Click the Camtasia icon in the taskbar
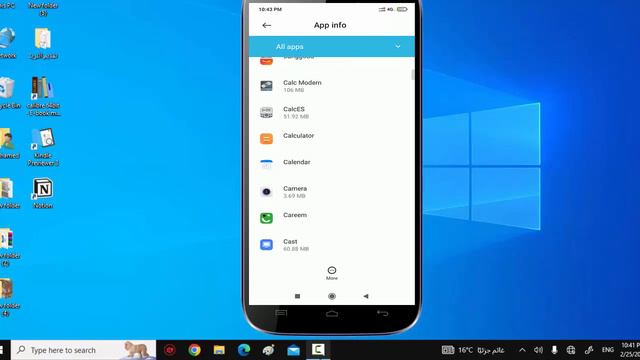 coord(318,350)
